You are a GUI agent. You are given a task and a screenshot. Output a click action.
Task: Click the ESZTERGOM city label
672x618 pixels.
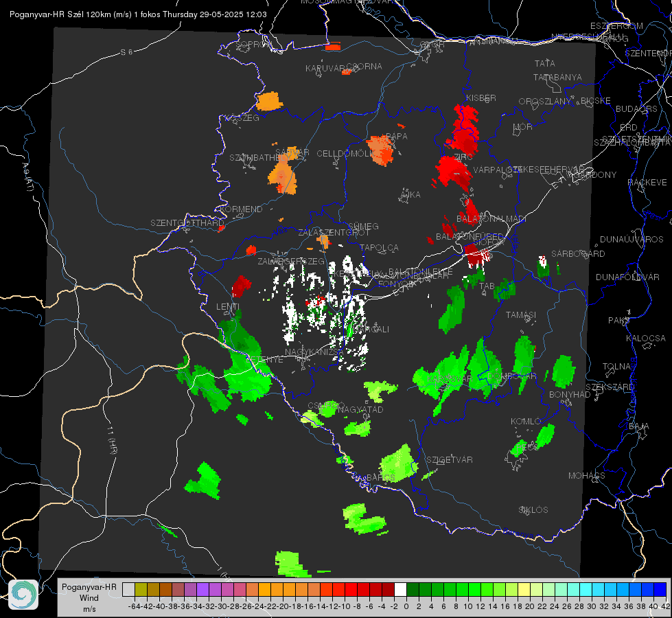click(616, 26)
